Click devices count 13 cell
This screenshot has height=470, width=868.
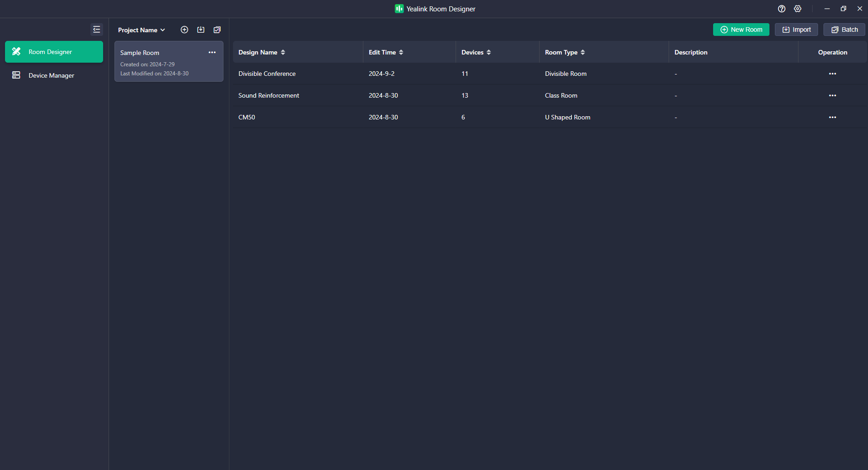(465, 95)
